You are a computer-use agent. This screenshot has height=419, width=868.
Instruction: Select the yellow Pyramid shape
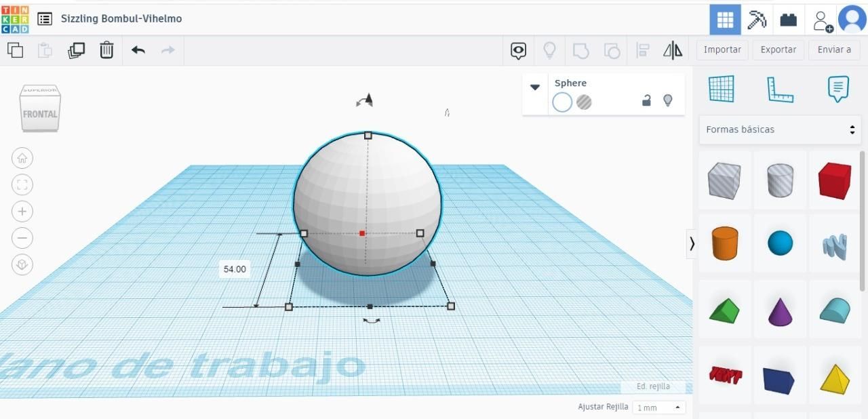point(834,378)
